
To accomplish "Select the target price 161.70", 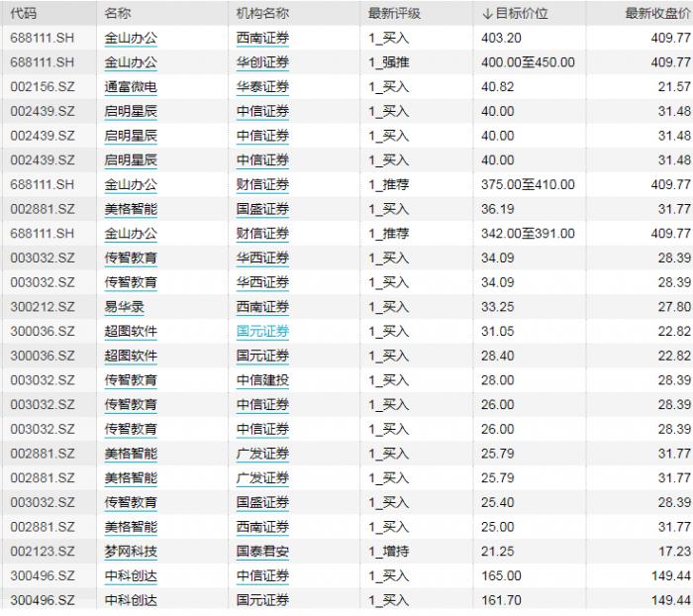I will (x=501, y=600).
